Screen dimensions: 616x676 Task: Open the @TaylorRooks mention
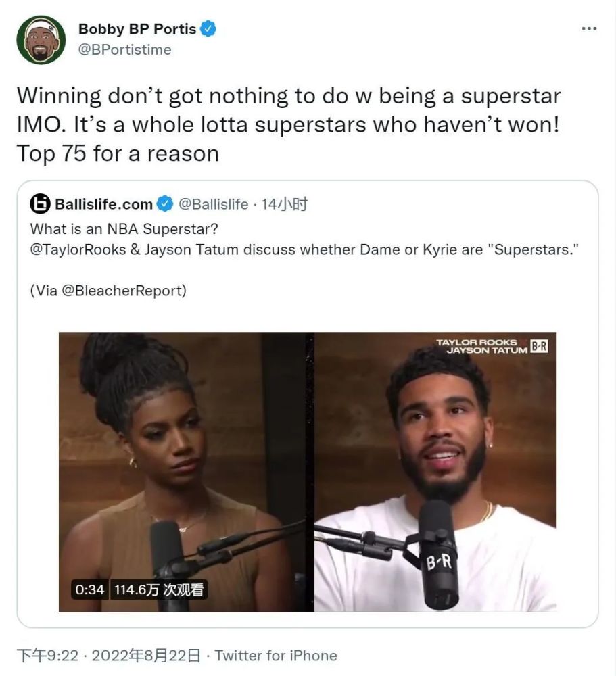(x=78, y=249)
